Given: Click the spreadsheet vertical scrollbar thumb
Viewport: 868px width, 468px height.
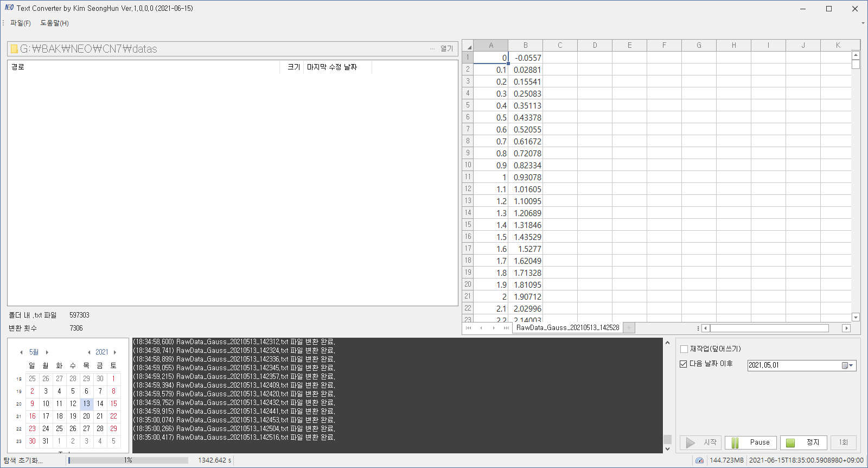Looking at the screenshot, I should pyautogui.click(x=856, y=64).
